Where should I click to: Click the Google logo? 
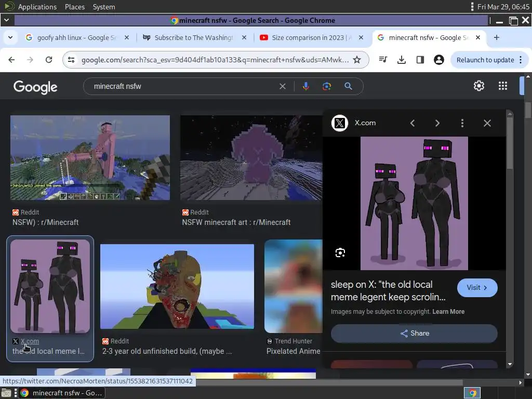(35, 87)
